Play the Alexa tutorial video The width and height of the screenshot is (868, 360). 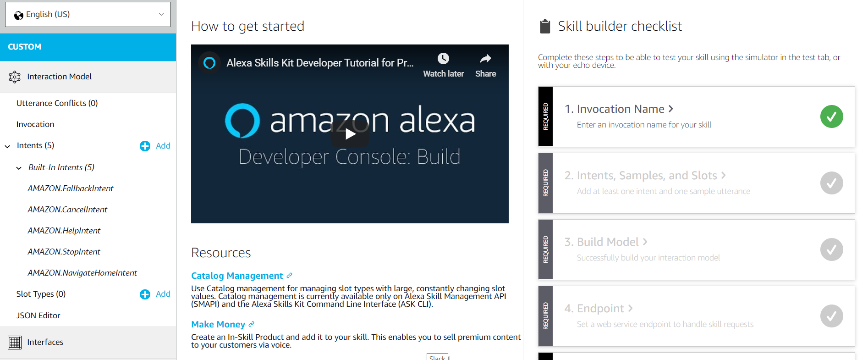(x=350, y=133)
